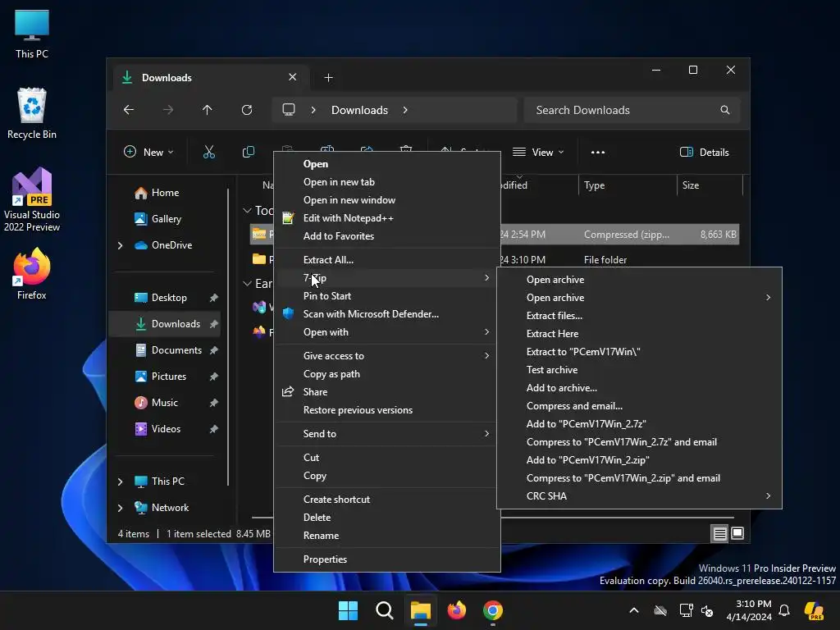Screen dimensions: 840x630
Task: Choose Edit with Notepad++
Action: (x=387, y=218)
